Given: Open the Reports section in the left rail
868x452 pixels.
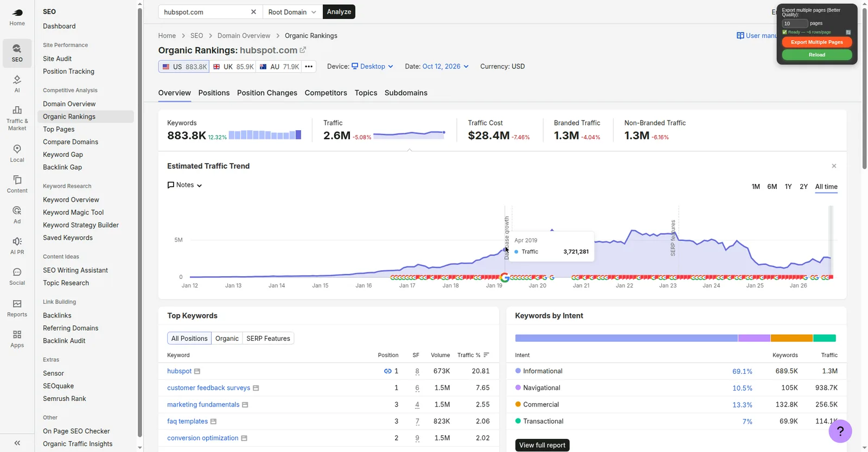Looking at the screenshot, I should click(x=17, y=308).
